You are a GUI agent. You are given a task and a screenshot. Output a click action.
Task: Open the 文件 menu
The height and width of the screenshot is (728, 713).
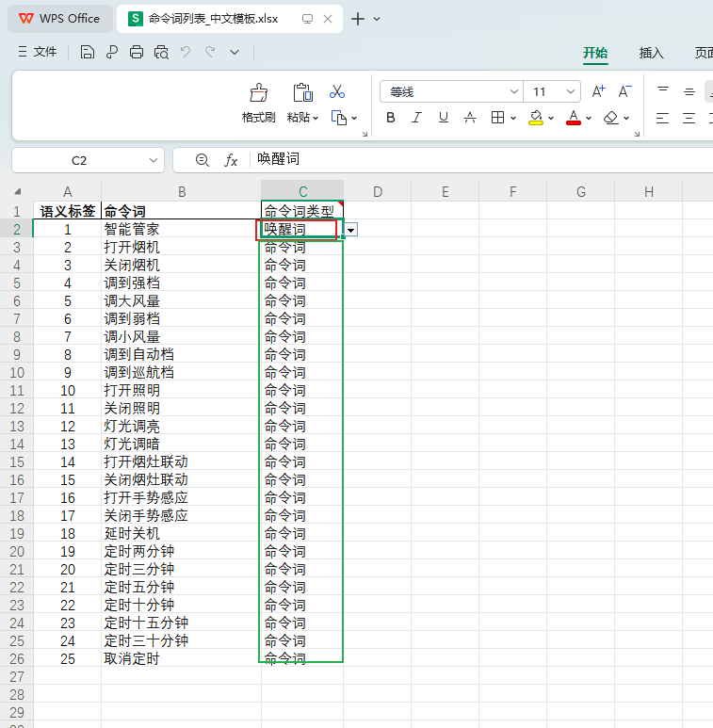pos(38,53)
